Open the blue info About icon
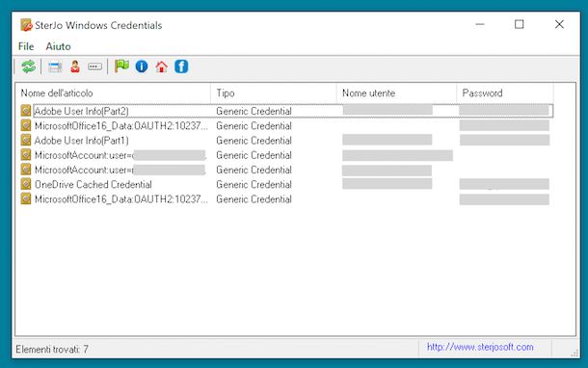The image size is (588, 368). 142,66
